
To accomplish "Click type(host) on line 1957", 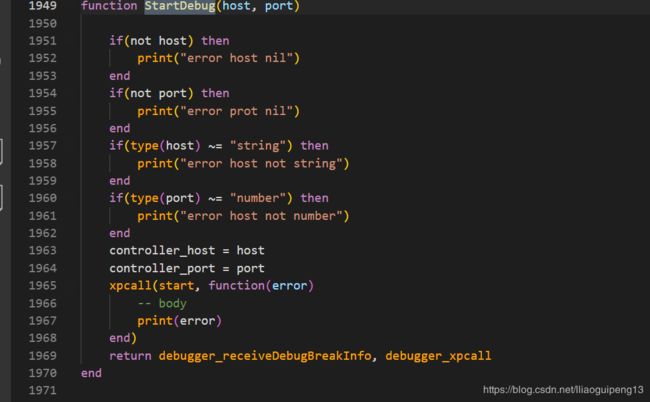I will tap(165, 145).
